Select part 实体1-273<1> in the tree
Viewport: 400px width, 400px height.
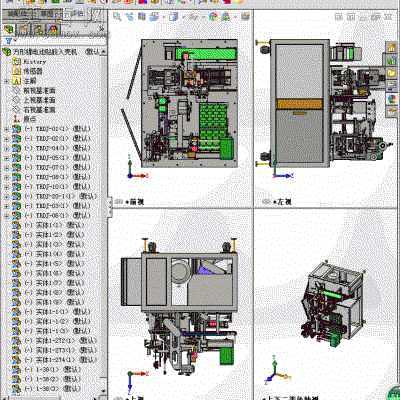tap(54, 350)
